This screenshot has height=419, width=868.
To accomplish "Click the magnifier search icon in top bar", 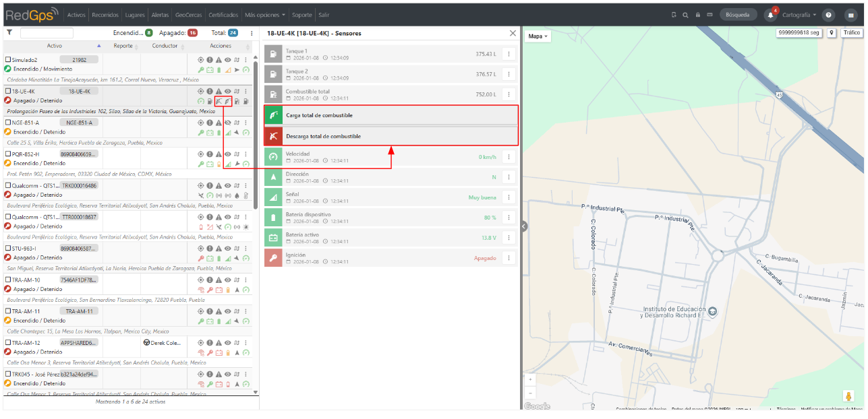I will pos(685,15).
